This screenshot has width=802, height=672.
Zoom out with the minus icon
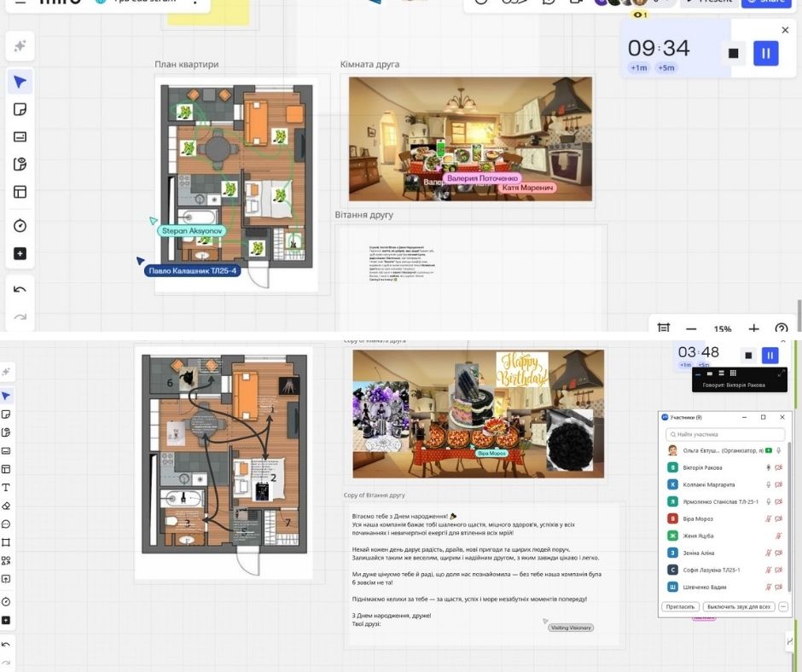point(692,329)
